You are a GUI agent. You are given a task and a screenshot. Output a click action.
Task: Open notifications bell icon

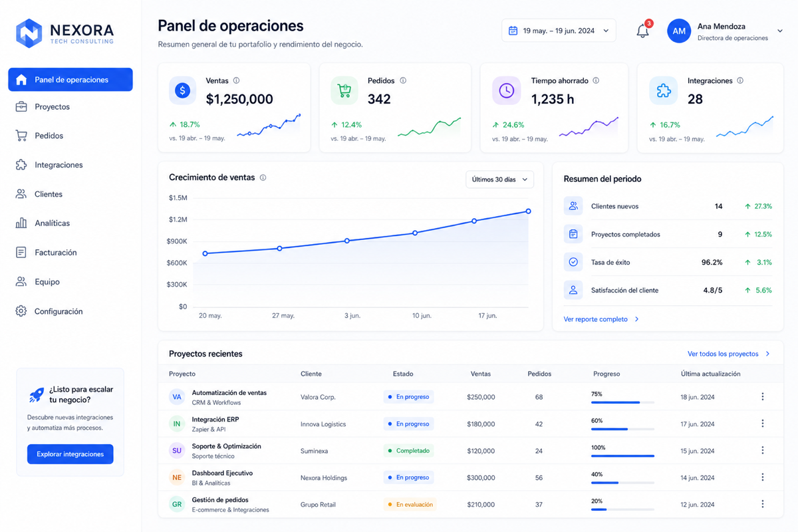tap(642, 31)
